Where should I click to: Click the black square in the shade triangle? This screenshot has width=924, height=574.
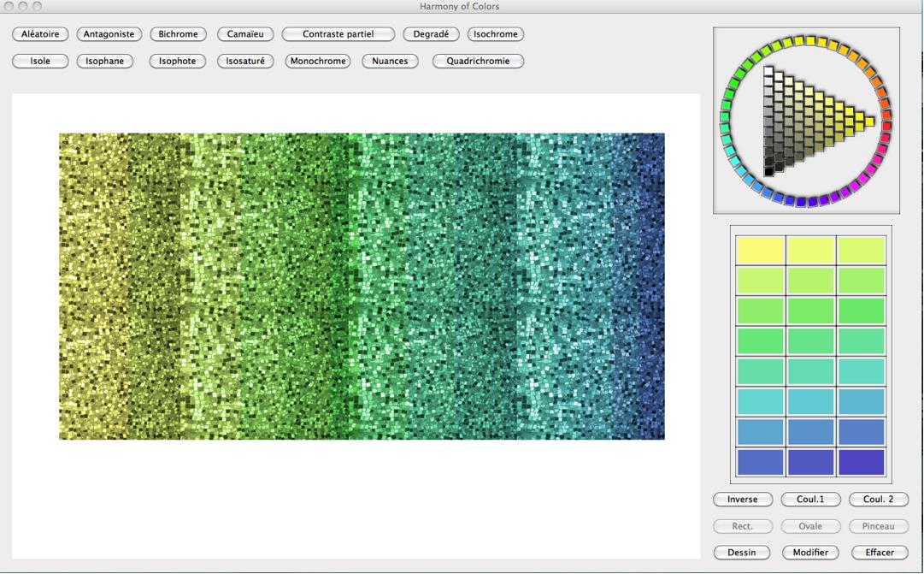click(x=769, y=172)
